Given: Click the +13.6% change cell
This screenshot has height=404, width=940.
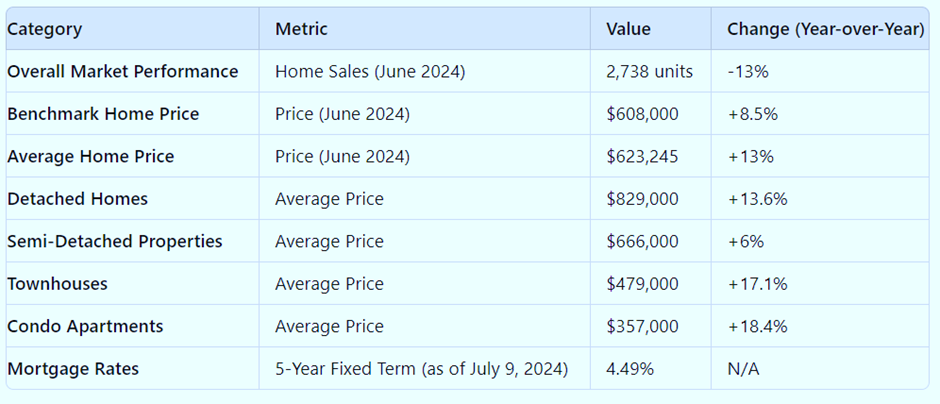Looking at the screenshot, I should (757, 199).
